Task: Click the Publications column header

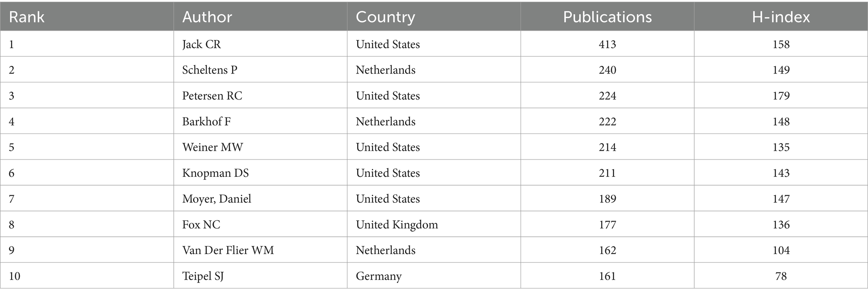Action: click(607, 17)
